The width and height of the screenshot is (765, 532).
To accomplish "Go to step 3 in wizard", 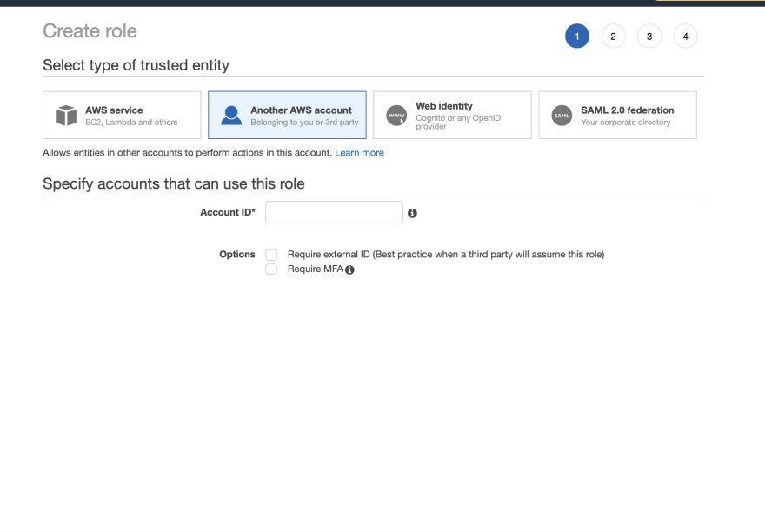I will click(x=649, y=37).
